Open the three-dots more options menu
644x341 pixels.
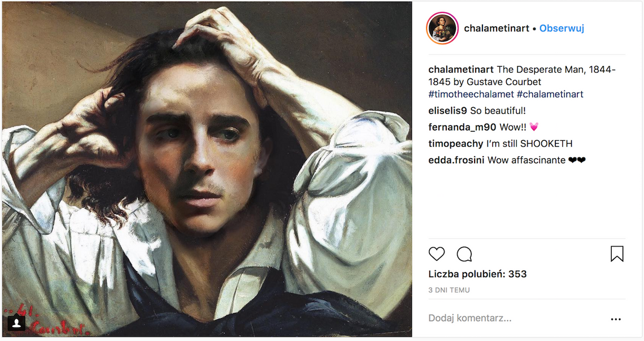[616, 319]
